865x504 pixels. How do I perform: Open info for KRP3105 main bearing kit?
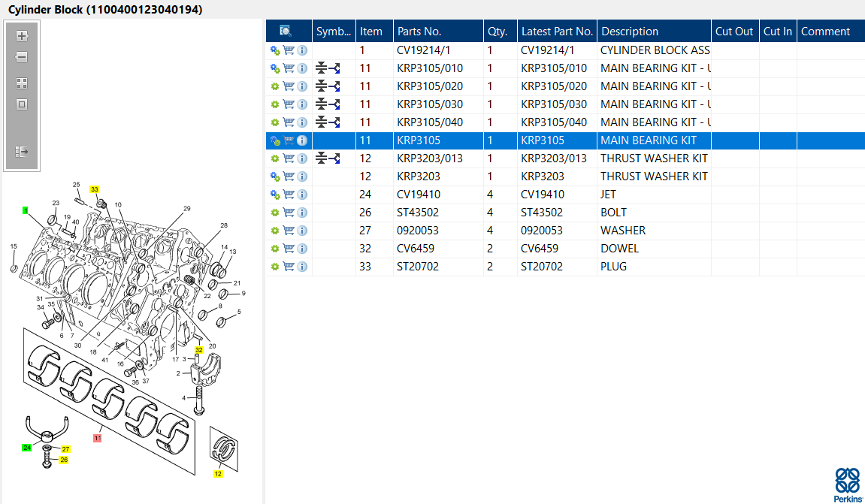[302, 140]
